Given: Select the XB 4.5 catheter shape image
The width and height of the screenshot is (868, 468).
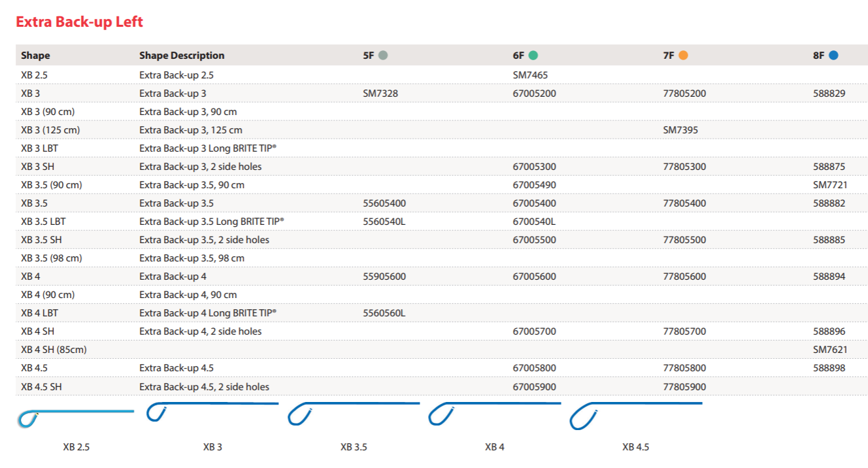Looking at the screenshot, I should (636, 416).
